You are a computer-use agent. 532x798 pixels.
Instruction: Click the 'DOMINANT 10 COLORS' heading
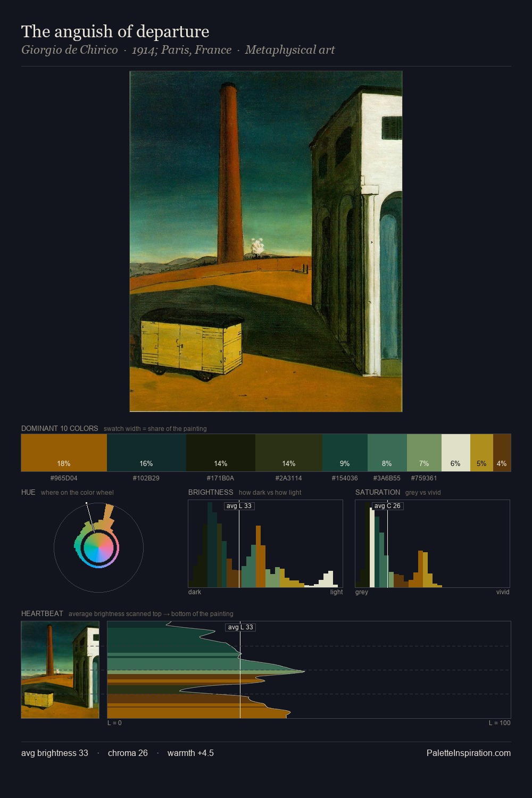click(x=60, y=428)
